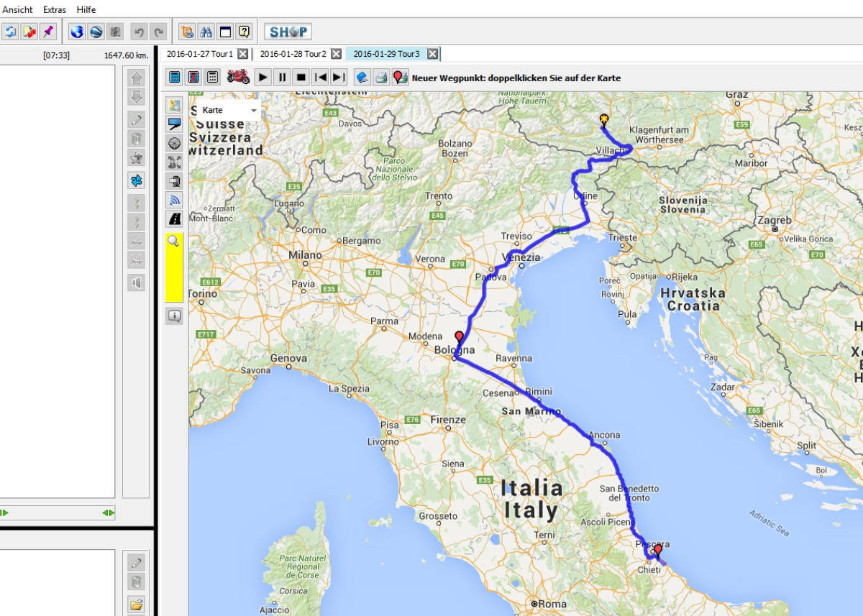Viewport: 863px width, 616px height.
Task: Open the Extras menu
Action: pos(55,9)
